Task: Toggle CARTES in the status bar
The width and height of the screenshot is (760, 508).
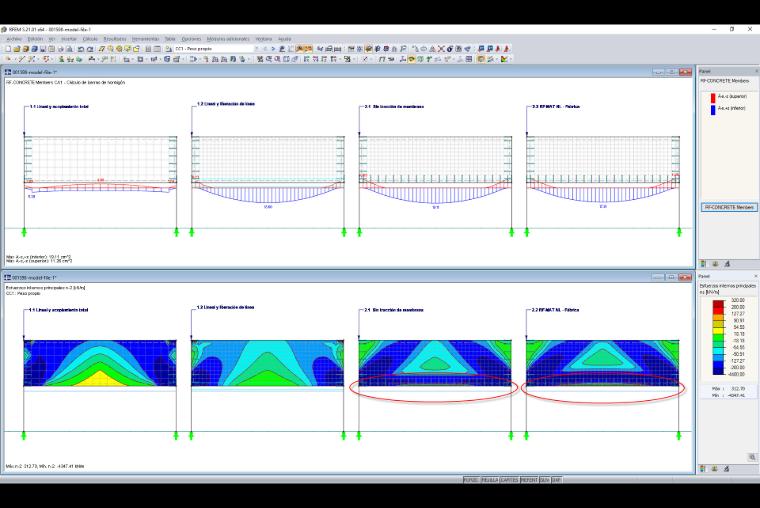Action: click(x=509, y=479)
